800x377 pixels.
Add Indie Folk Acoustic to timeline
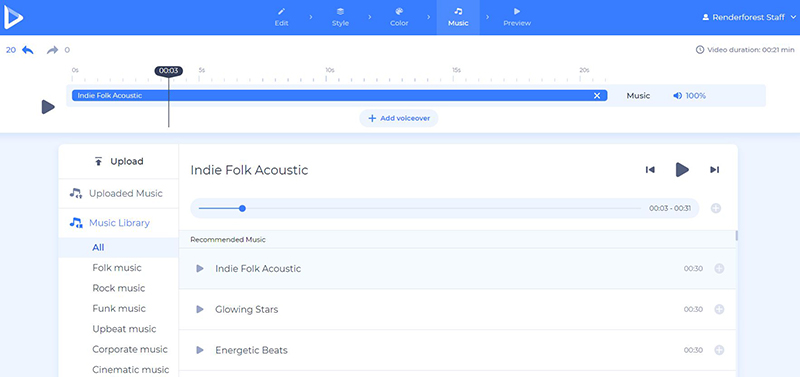tap(719, 268)
